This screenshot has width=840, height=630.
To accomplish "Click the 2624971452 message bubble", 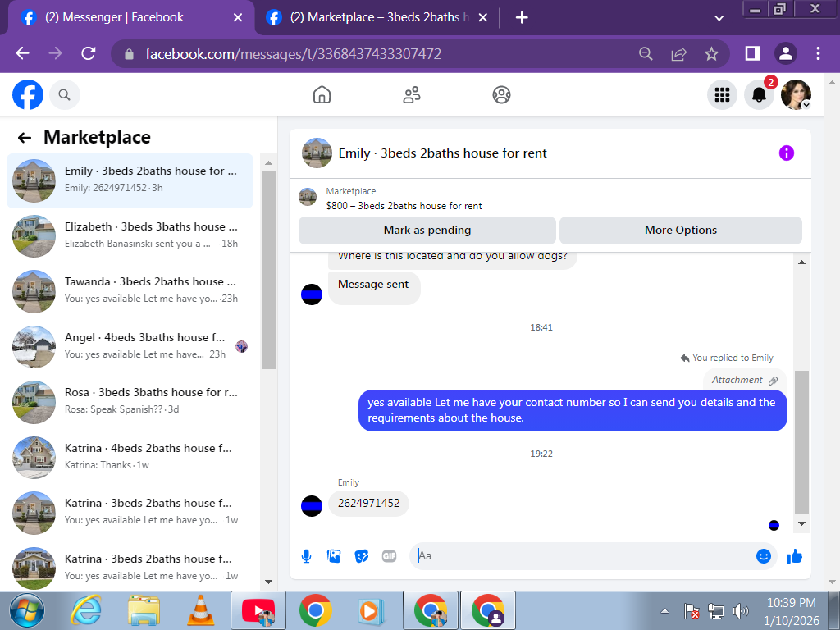I will (368, 504).
